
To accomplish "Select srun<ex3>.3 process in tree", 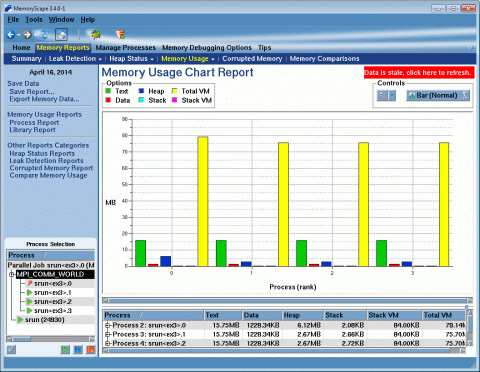I will [x=53, y=311].
